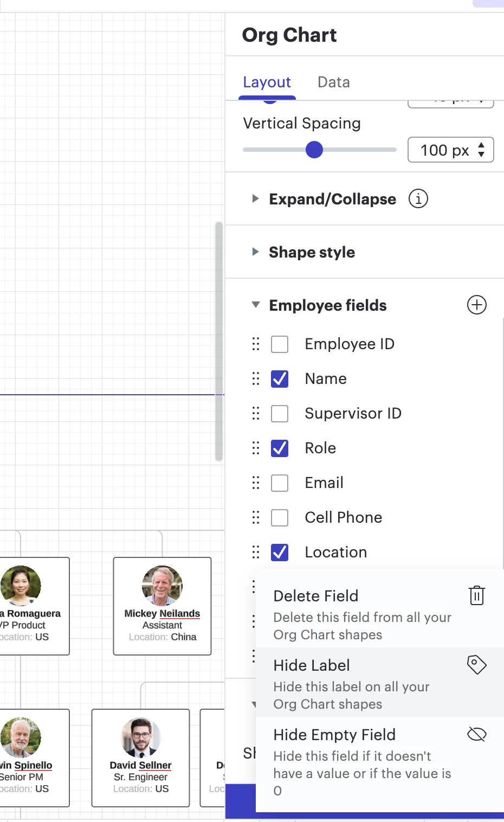Collapse the Employee fields section
Screen dimensions: 504x822
tap(255, 305)
